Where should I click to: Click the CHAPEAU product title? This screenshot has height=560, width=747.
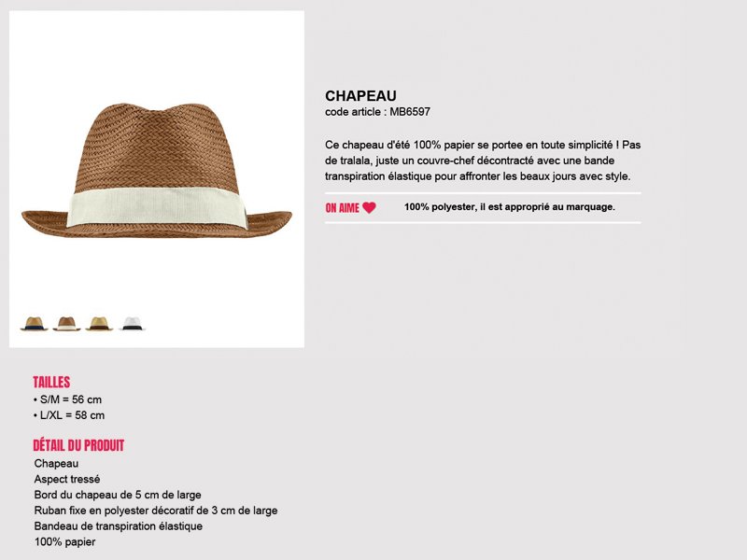360,96
